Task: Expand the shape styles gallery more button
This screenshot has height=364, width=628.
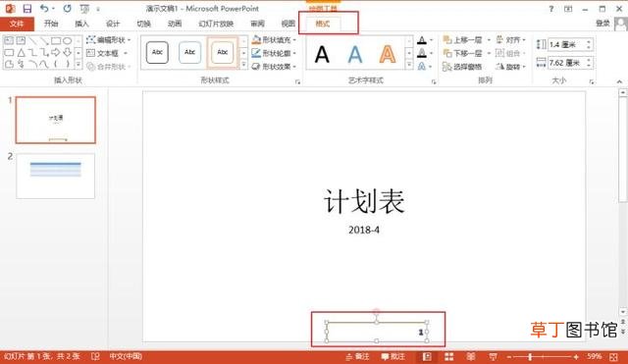Action: (x=243, y=65)
